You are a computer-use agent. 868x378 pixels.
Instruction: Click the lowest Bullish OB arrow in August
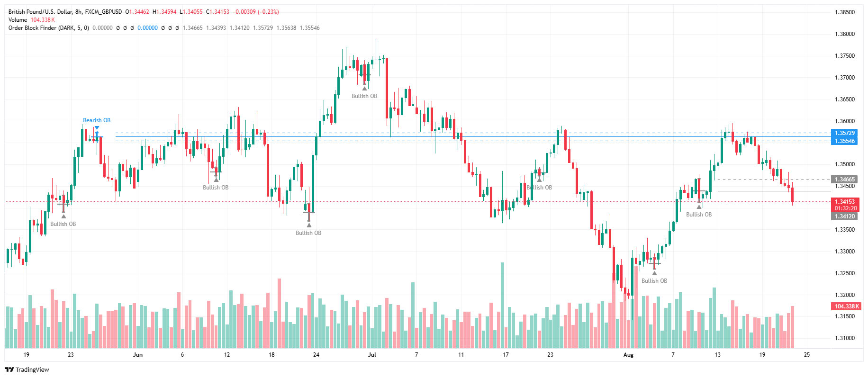[x=654, y=273]
